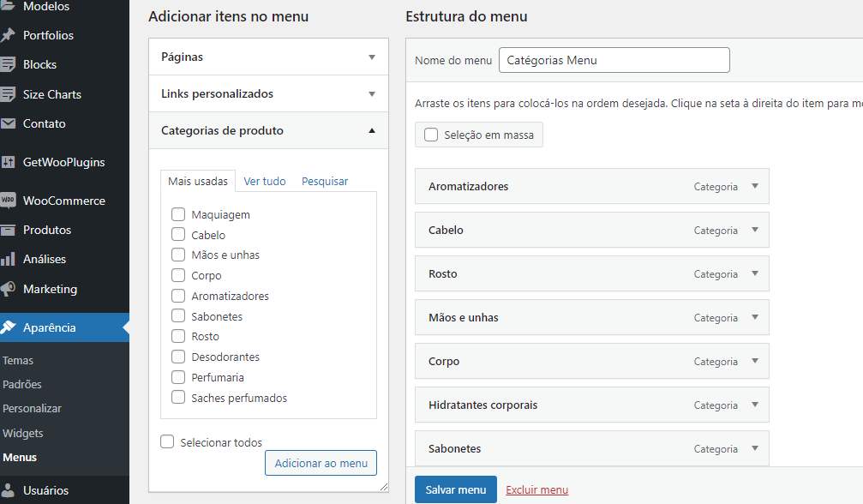
Task: Tick the Perfumaria checkbox
Action: [x=178, y=377]
